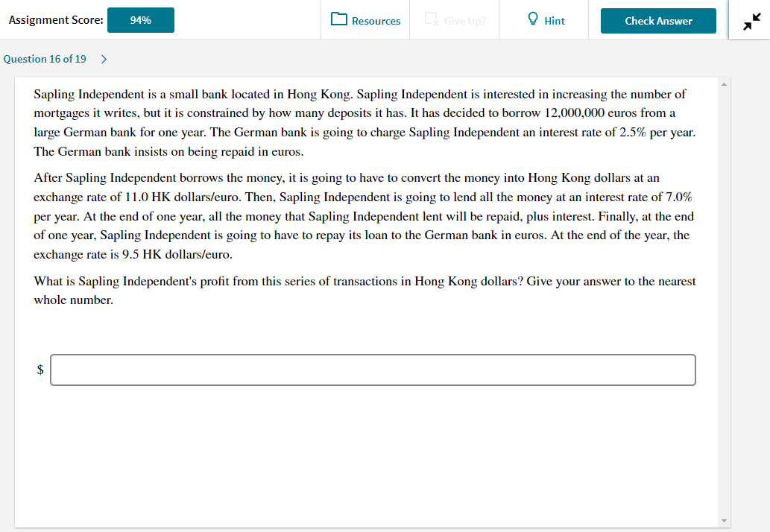The height and width of the screenshot is (532, 770).
Task: Click the vertical scrollbar track
Action: click(723, 298)
